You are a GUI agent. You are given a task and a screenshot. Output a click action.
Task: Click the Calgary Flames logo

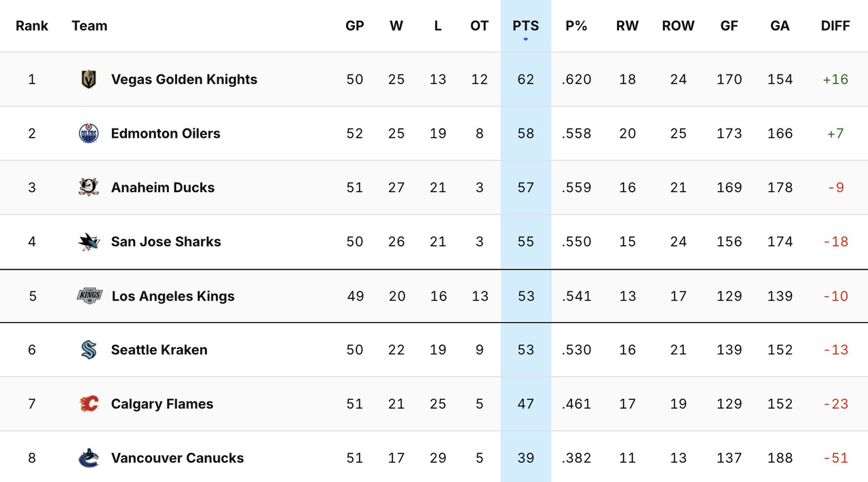89,404
